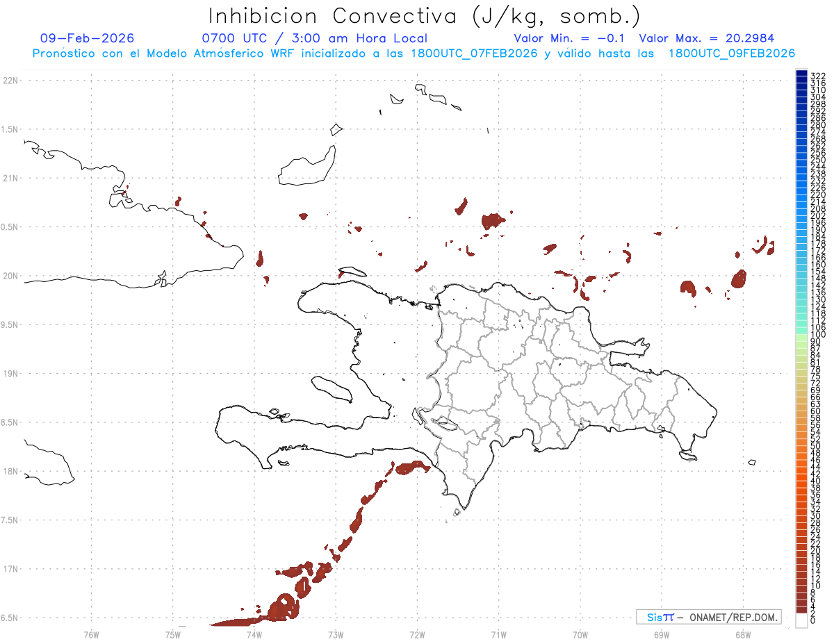Click the white swatch at the legend bottom

point(801,622)
